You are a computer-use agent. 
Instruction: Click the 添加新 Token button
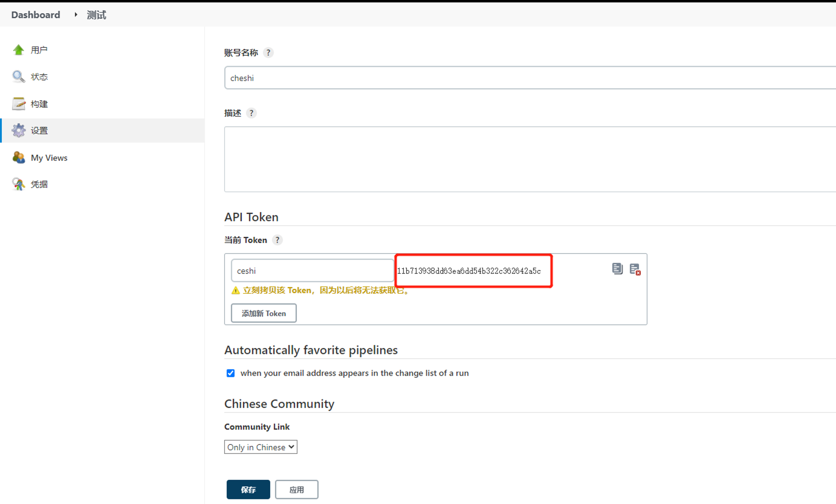264,313
